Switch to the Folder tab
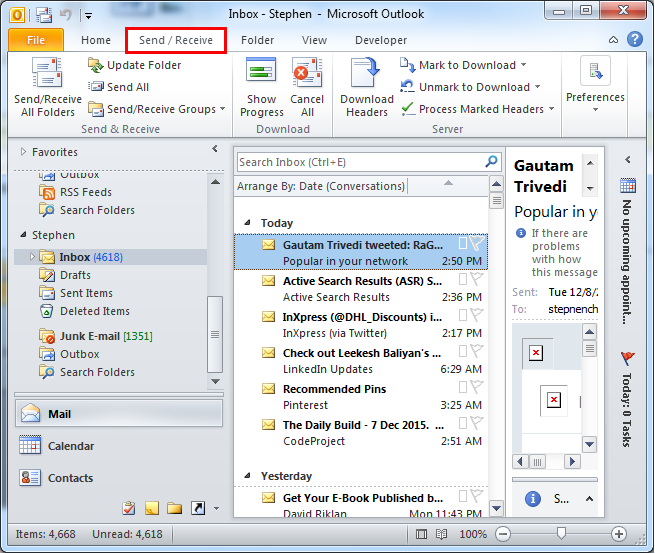The width and height of the screenshot is (655, 553). coord(257,40)
